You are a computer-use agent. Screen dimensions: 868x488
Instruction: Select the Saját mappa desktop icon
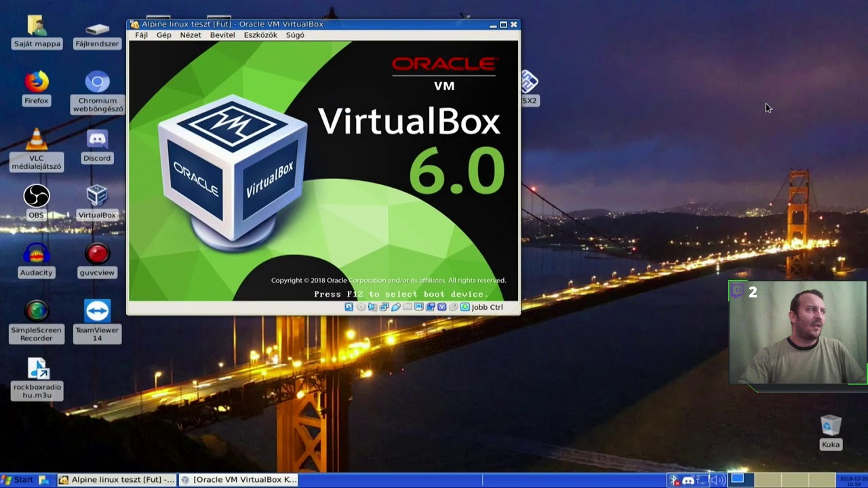coord(37,32)
